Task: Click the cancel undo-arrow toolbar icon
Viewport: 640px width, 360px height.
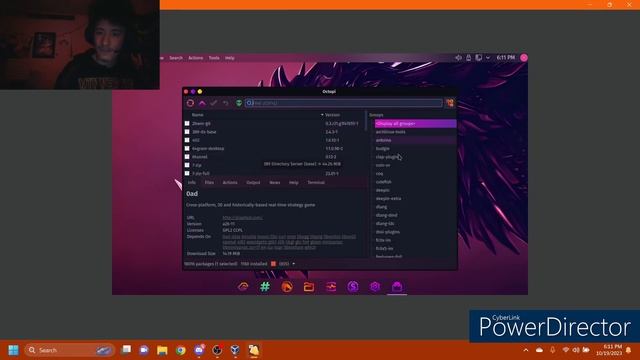Action: [226, 103]
